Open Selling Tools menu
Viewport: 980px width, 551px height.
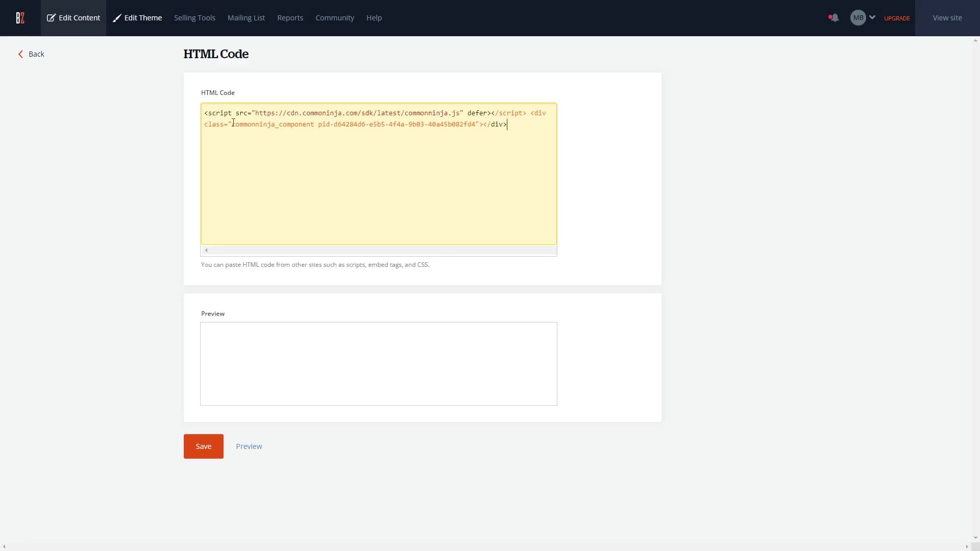pos(194,18)
